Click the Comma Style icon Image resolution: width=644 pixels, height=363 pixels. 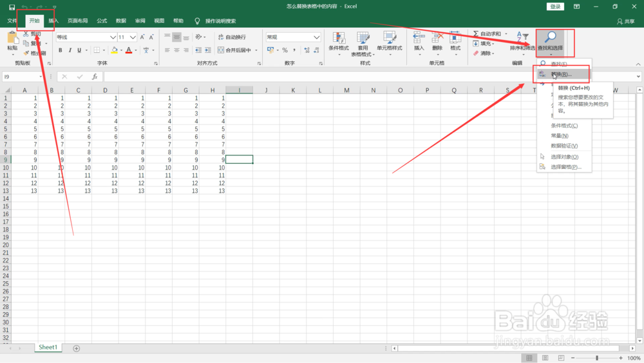click(294, 50)
